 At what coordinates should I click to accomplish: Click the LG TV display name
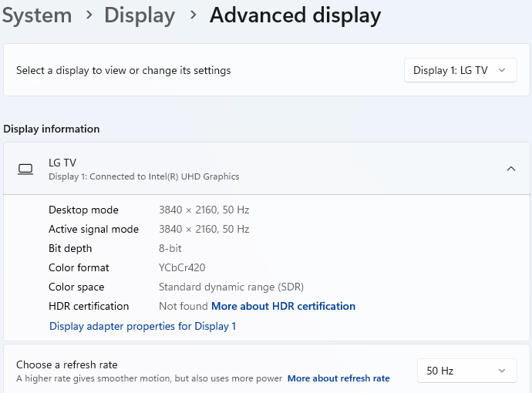coord(62,163)
